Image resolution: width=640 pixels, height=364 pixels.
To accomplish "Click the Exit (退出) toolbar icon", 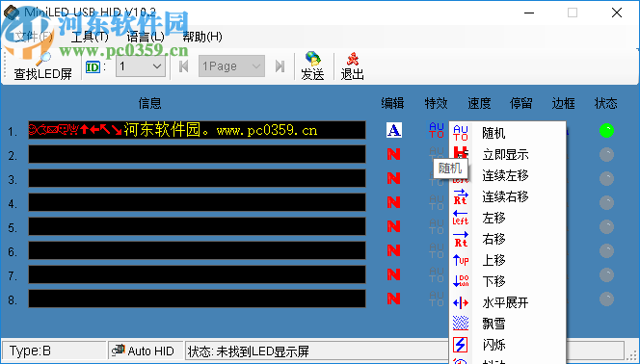I will pos(352,66).
